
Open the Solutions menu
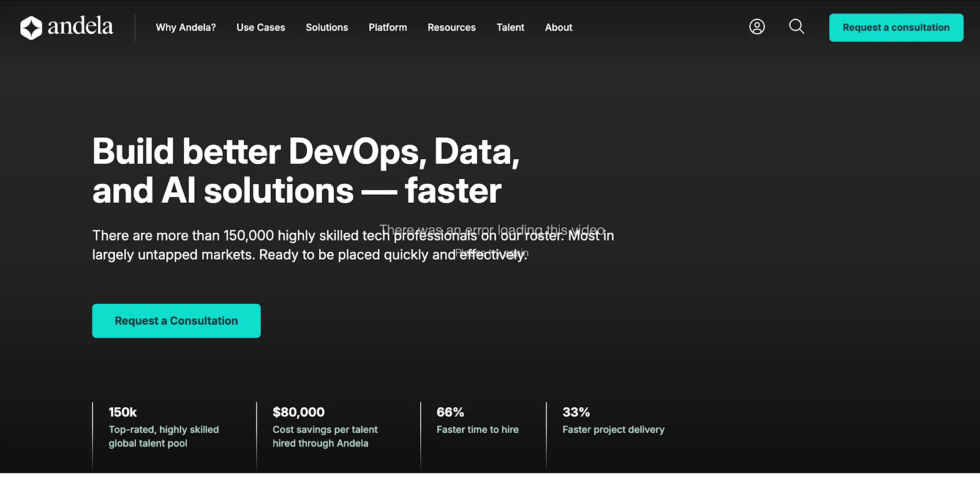click(327, 28)
